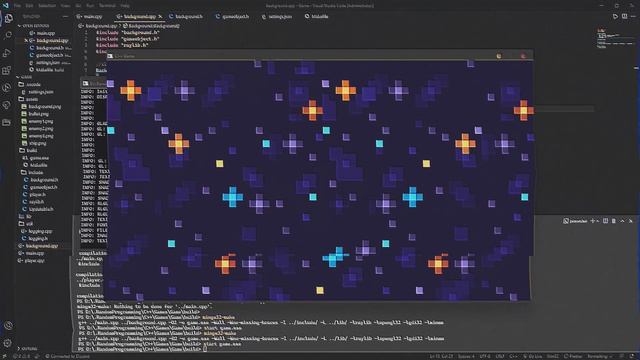Screen dimensions: 640x360
Task: Close background.cpp in Open Editors list
Action: click(26, 40)
